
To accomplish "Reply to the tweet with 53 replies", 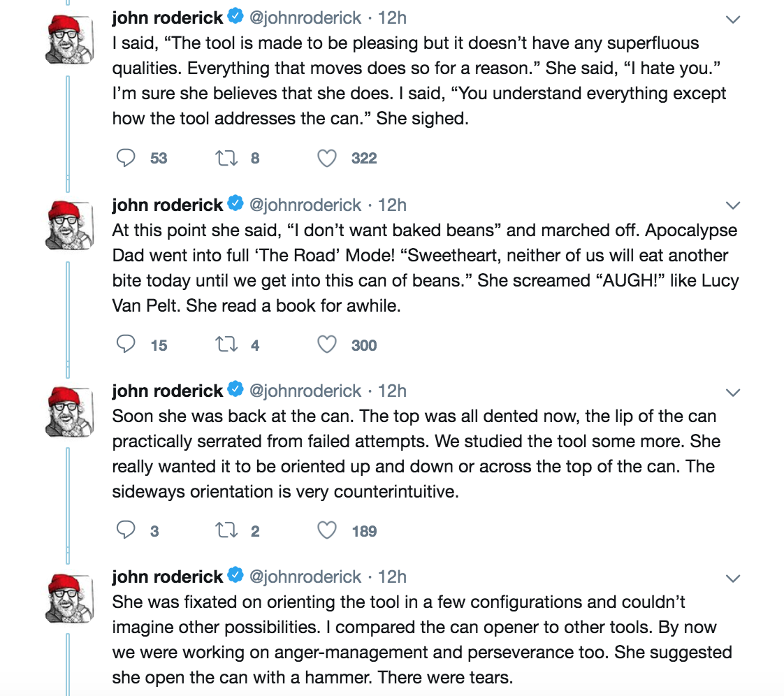I will click(126, 159).
